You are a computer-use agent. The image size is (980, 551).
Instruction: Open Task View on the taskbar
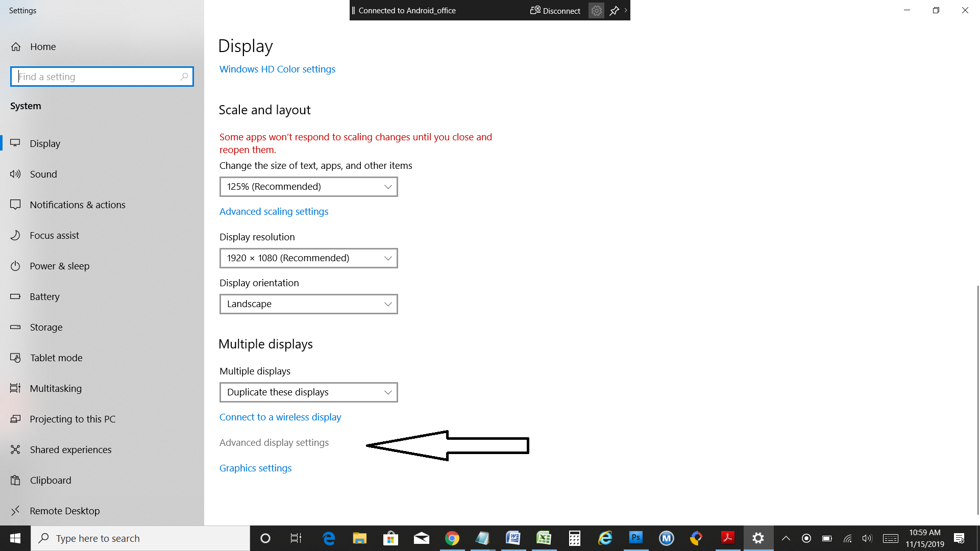click(x=296, y=538)
